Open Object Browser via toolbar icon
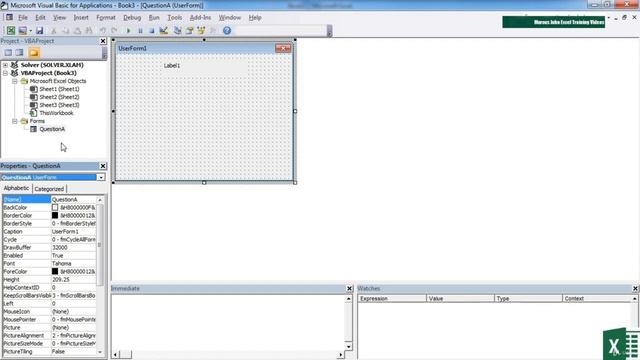This screenshot has height=360, width=640. coord(201,31)
